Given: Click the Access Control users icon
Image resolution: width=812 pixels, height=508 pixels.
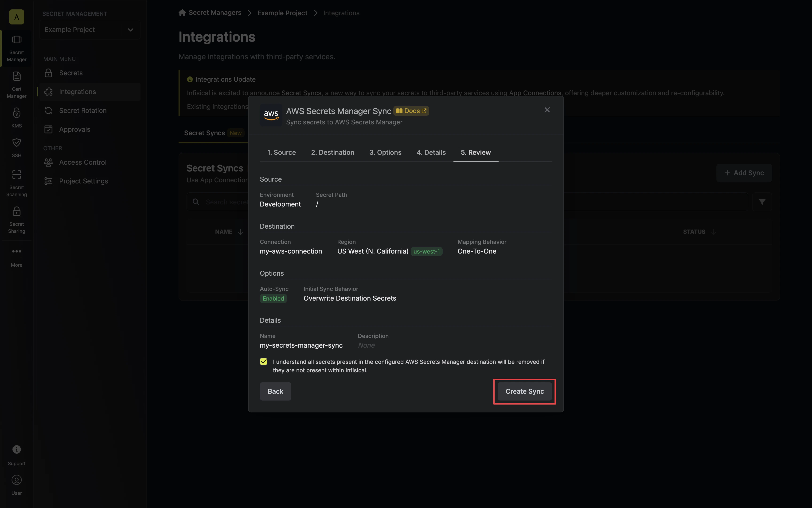Looking at the screenshot, I should pos(48,162).
